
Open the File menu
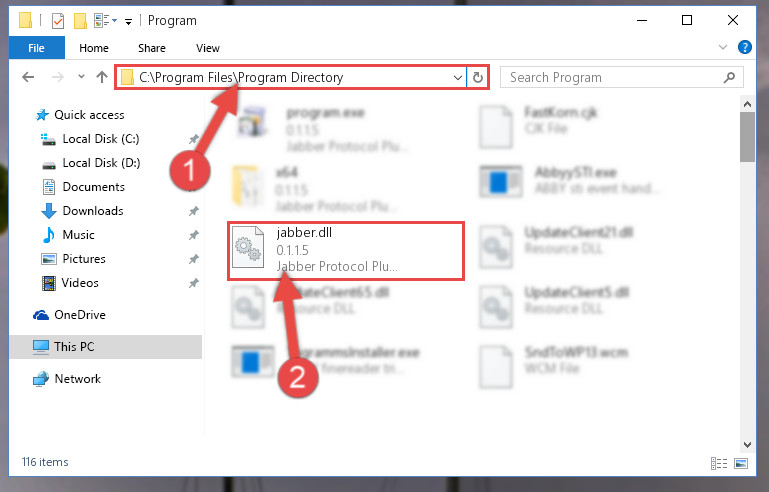coord(36,48)
